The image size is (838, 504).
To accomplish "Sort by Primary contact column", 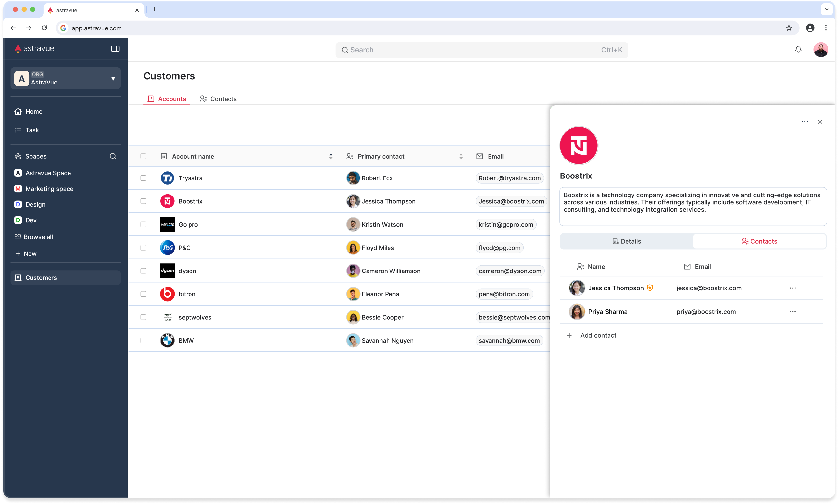I will [461, 156].
